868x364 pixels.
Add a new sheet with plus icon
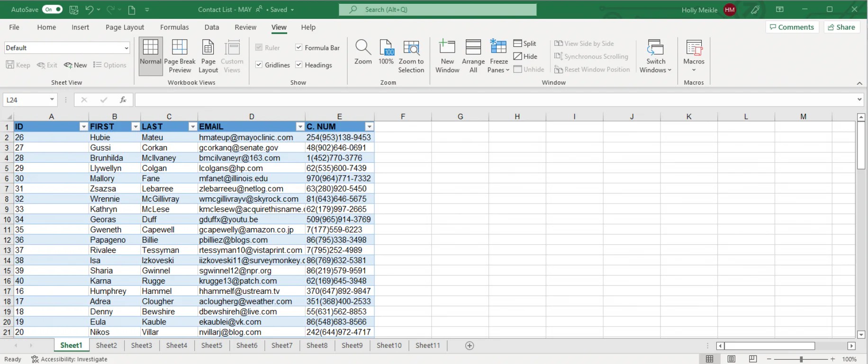point(470,346)
